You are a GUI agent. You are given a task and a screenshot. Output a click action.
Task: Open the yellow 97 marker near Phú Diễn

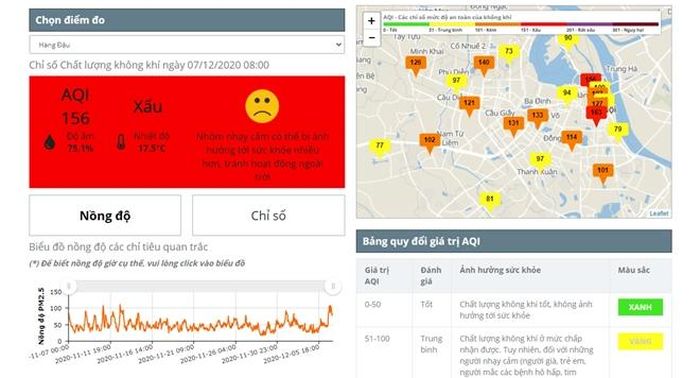point(456,83)
